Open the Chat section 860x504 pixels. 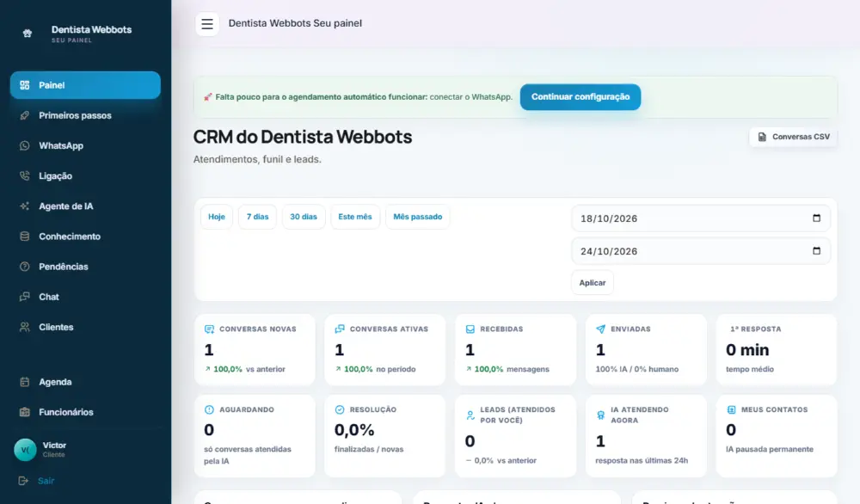pos(85,297)
